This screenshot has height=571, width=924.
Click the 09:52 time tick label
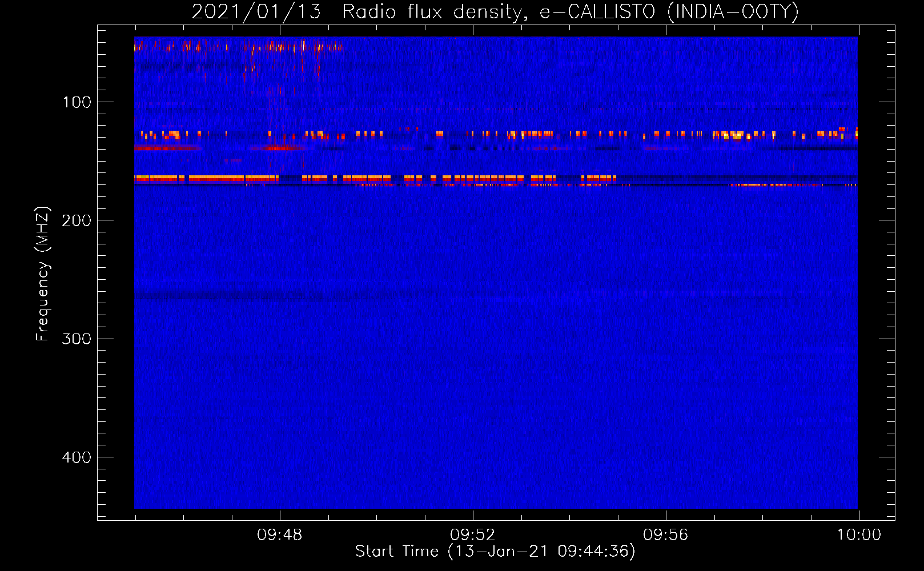click(x=473, y=535)
